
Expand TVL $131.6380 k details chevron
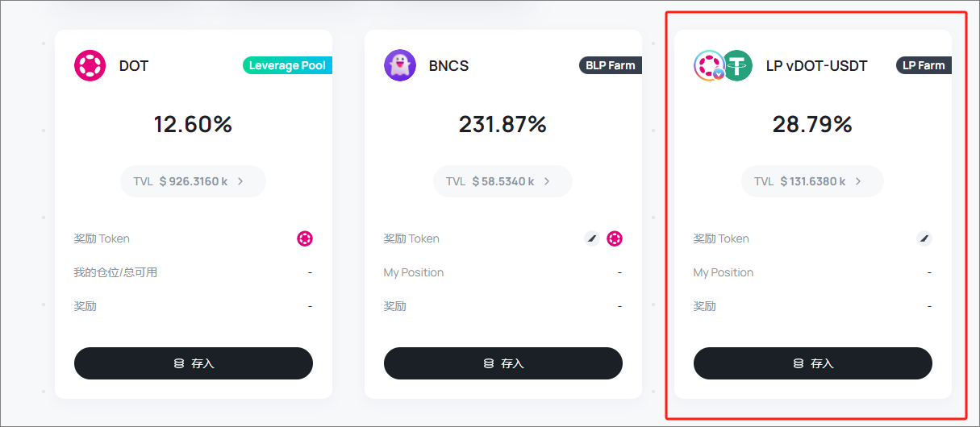(858, 181)
